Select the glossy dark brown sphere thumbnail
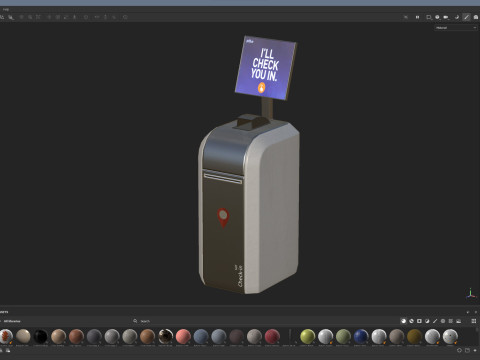 pos(165,336)
